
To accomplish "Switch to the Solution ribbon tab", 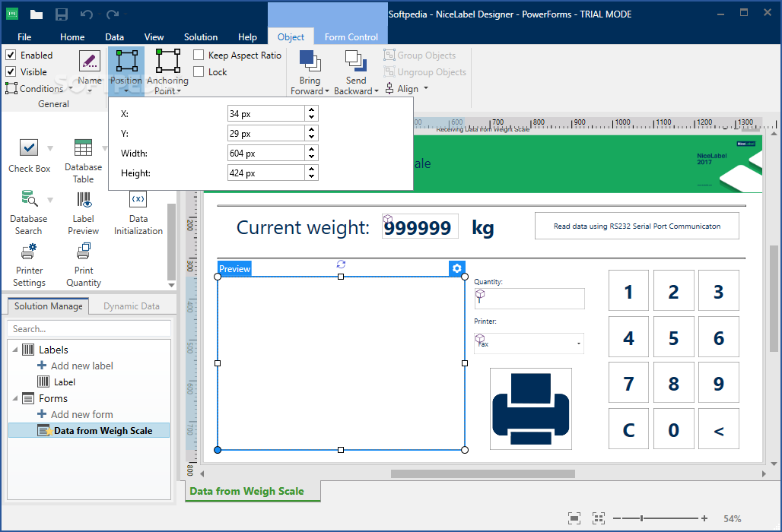I will click(201, 37).
